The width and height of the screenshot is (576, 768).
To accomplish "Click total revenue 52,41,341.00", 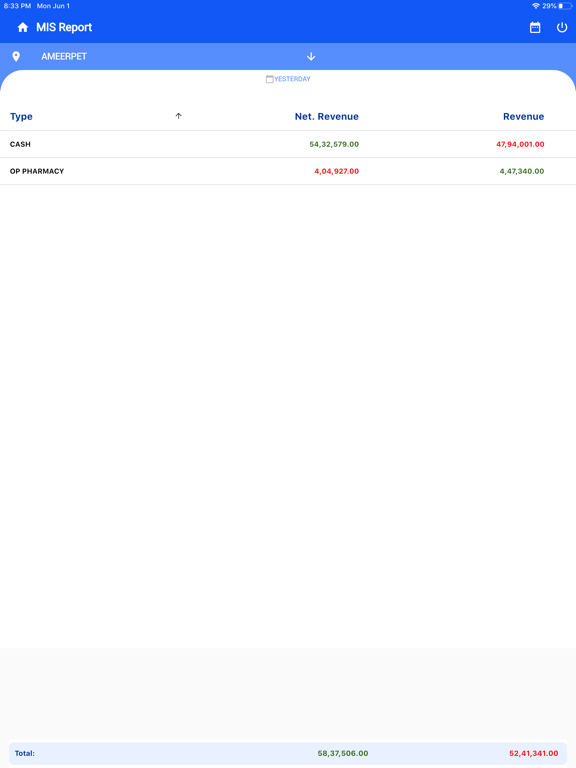I will click(x=533, y=753).
